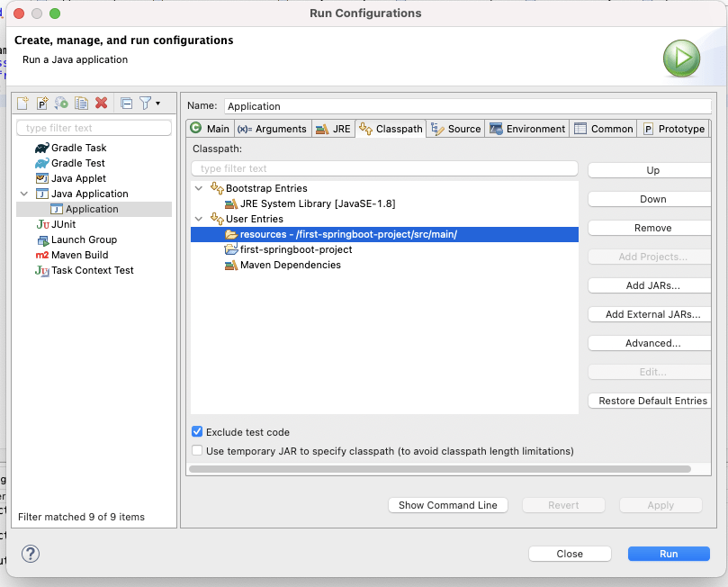Open the help question mark icon
Image resolution: width=728 pixels, height=587 pixels.
[x=31, y=554]
